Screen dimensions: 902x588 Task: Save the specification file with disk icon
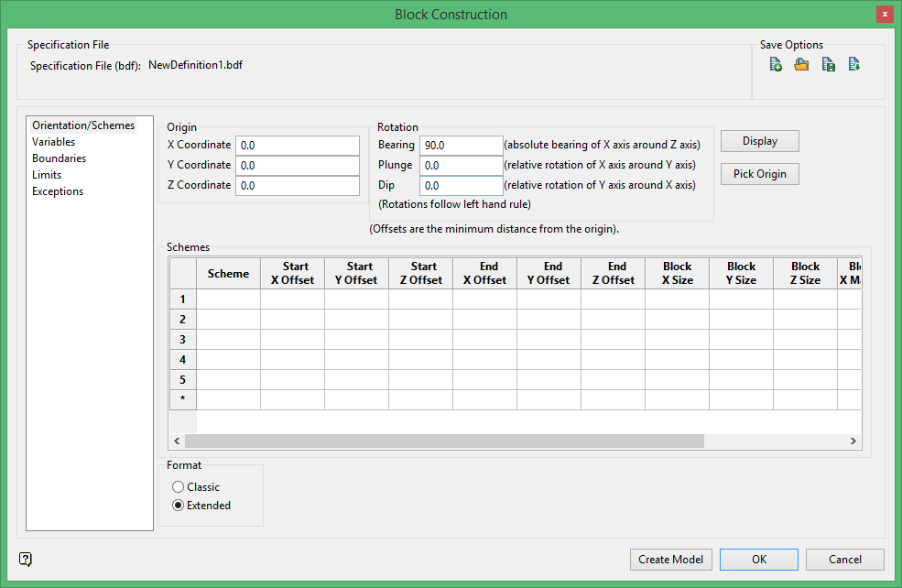828,65
